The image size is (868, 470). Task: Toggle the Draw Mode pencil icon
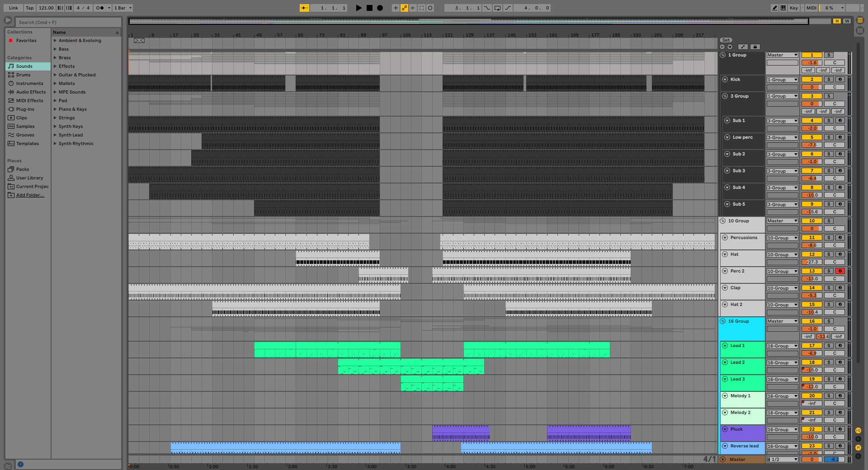[775, 8]
